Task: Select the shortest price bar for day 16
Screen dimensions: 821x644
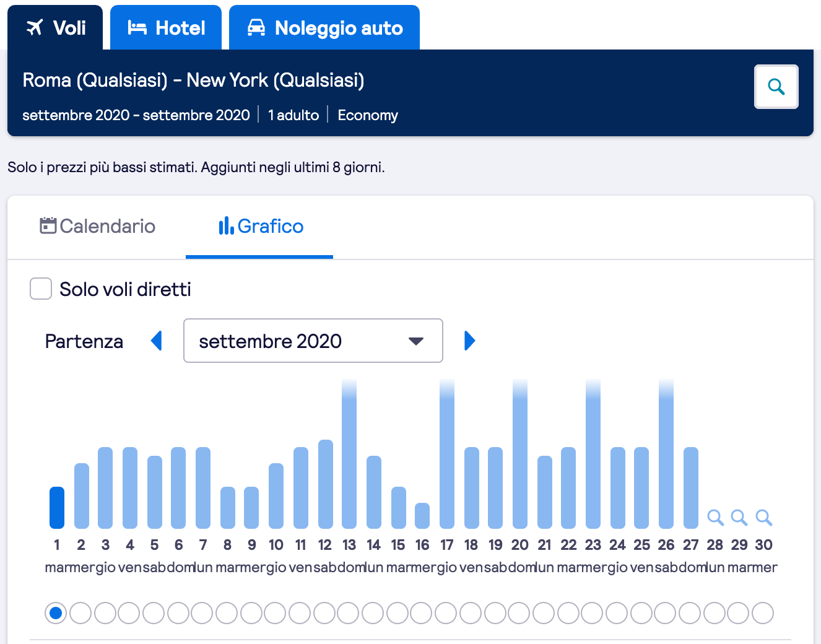Action: [x=422, y=515]
